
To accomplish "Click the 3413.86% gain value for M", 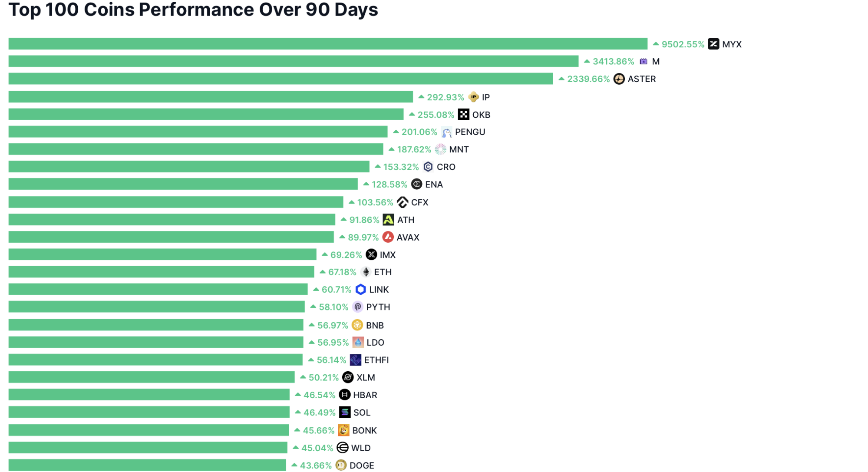I will pos(613,61).
